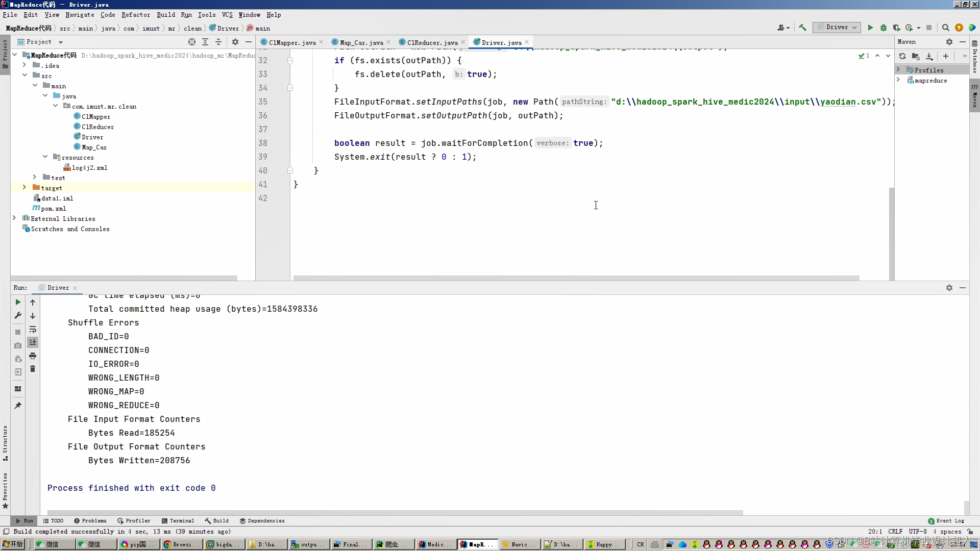
Task: Build project with the hammer icon
Action: (802, 28)
